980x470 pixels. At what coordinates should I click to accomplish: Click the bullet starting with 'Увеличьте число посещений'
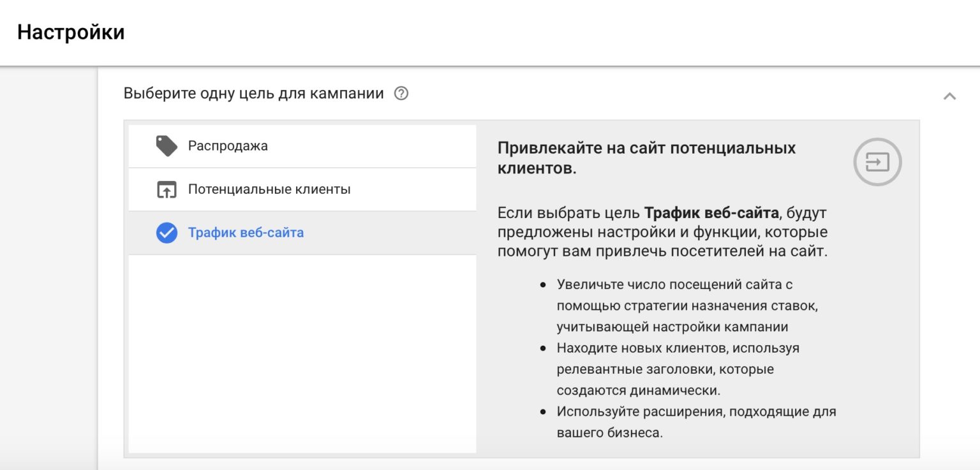(x=674, y=284)
